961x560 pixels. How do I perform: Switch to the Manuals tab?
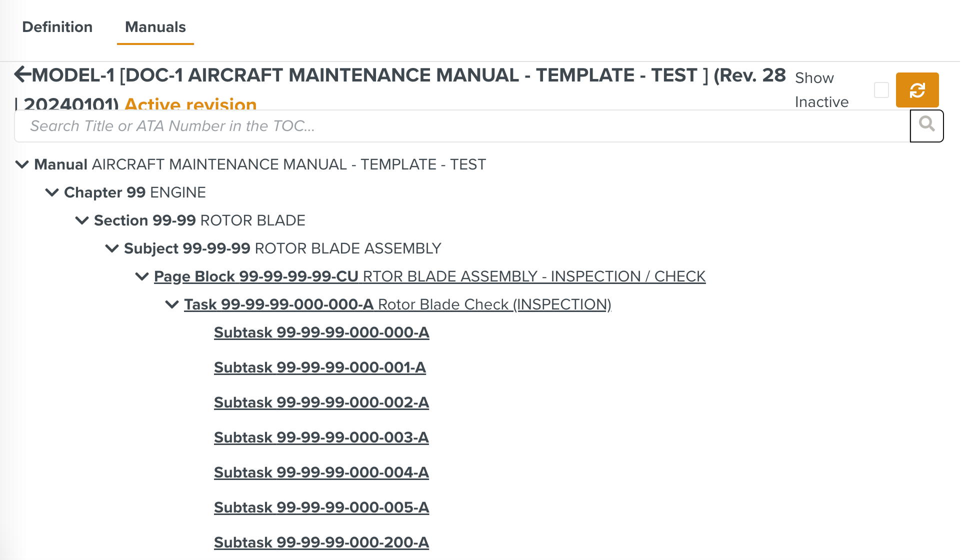point(155,27)
